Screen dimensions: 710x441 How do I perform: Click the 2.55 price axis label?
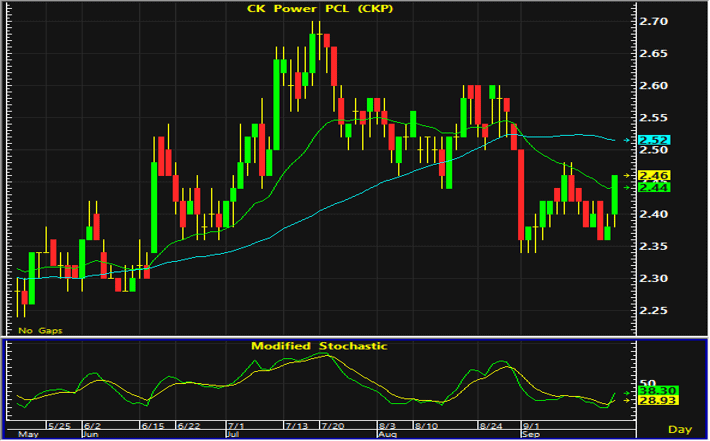[x=653, y=118]
